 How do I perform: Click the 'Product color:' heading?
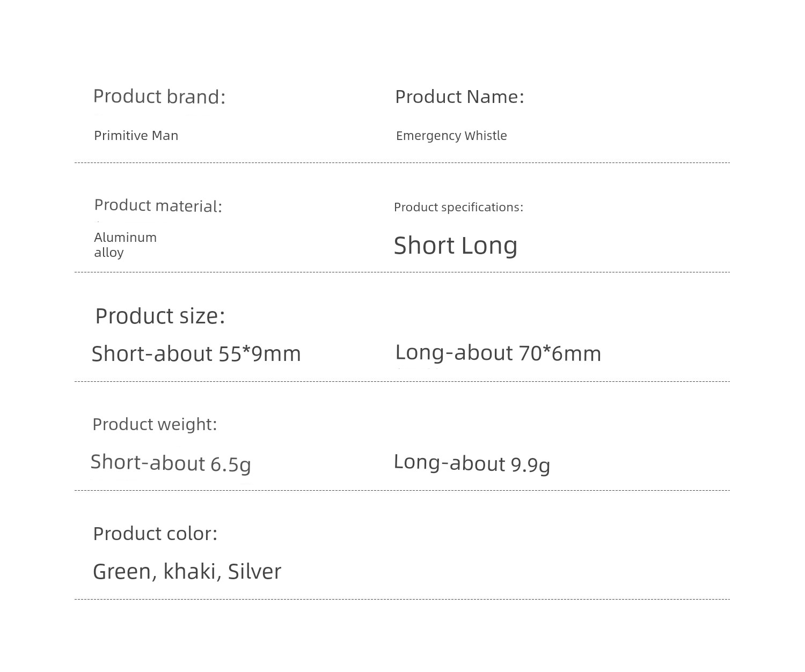pos(155,534)
